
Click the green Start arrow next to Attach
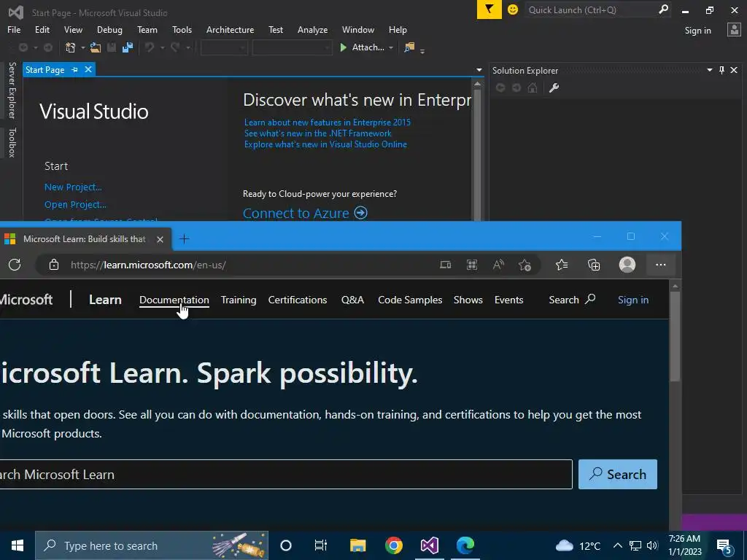pyautogui.click(x=343, y=47)
